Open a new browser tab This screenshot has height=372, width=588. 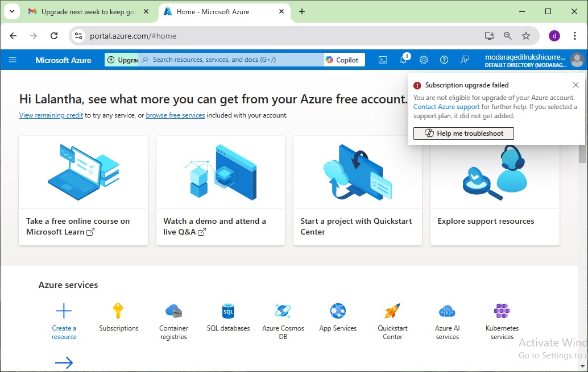coord(302,11)
